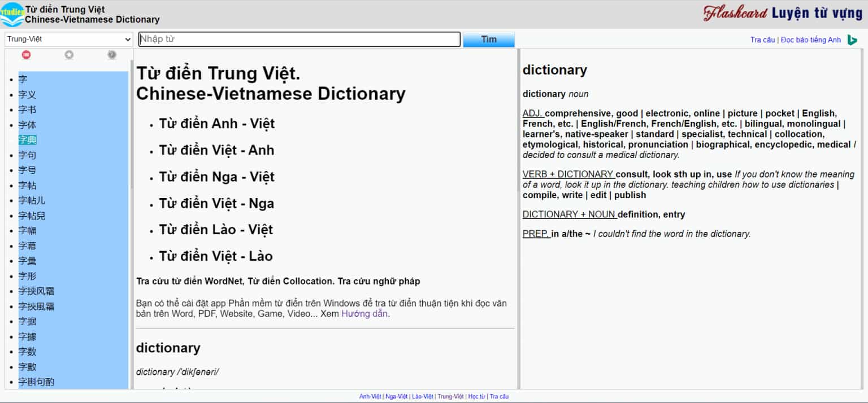The height and width of the screenshot is (403, 868).
Task: Select the word 字彙 in the list
Action: [x=27, y=261]
